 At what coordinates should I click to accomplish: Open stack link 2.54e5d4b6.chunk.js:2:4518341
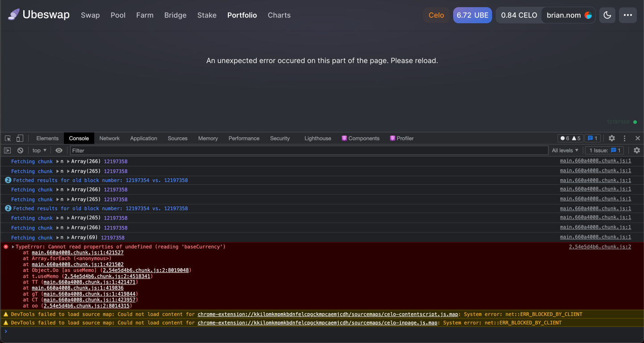107,276
